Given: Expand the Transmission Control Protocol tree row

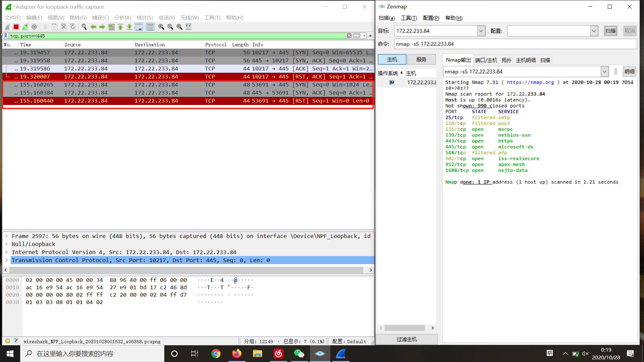Looking at the screenshot, I should pos(6,260).
